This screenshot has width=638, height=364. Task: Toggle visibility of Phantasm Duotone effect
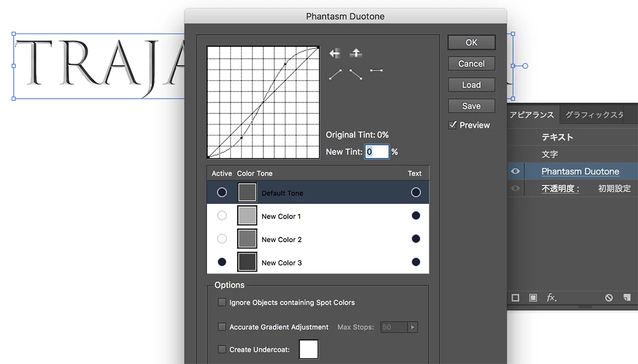[516, 171]
